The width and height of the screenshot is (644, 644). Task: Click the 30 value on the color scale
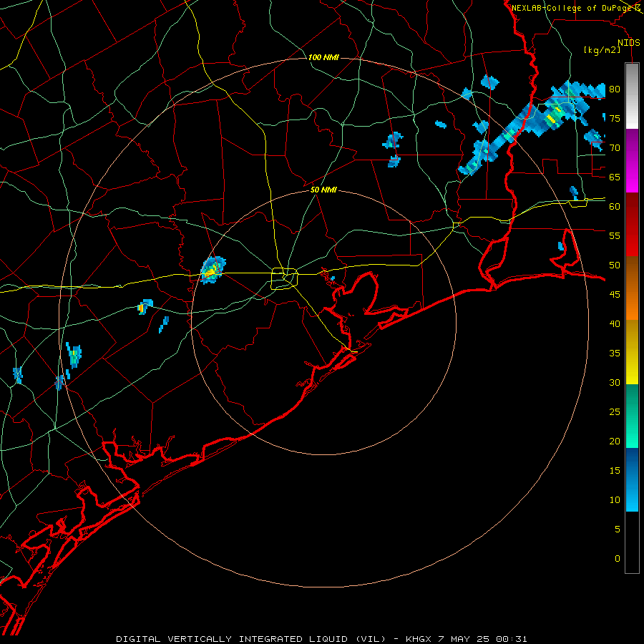615,382
